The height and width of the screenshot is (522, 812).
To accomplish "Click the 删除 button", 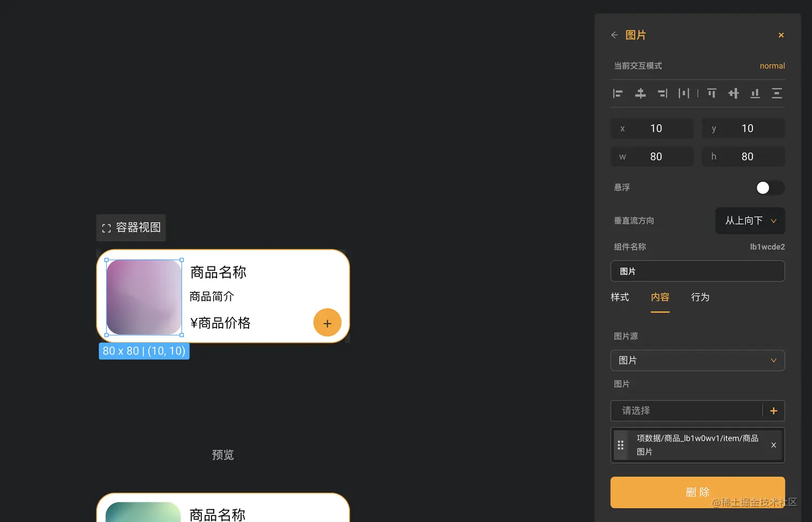I will (x=698, y=492).
